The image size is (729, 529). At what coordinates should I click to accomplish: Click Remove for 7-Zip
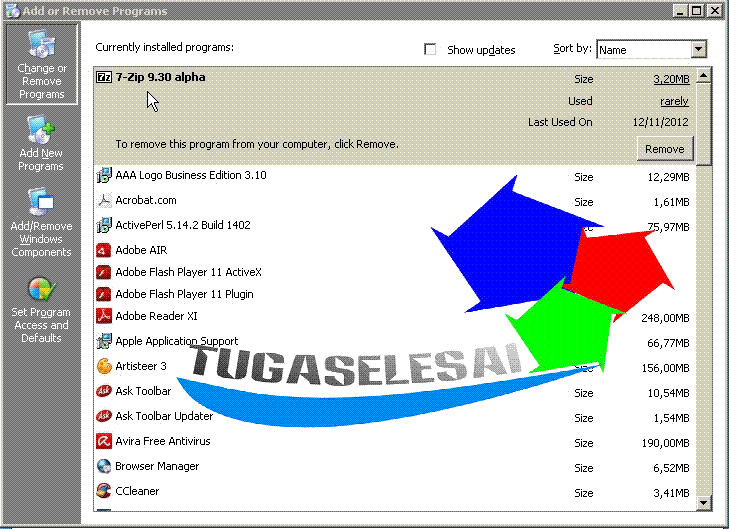tap(665, 149)
